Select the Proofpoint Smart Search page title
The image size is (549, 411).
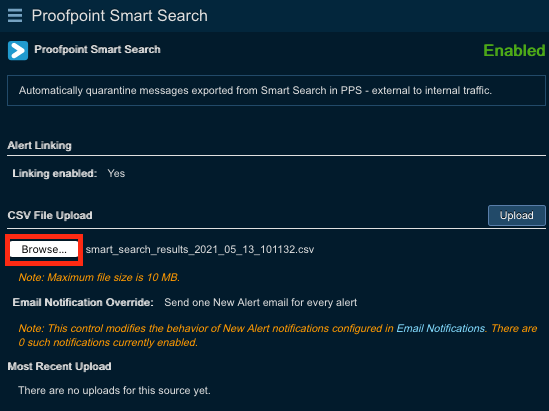click(x=120, y=16)
